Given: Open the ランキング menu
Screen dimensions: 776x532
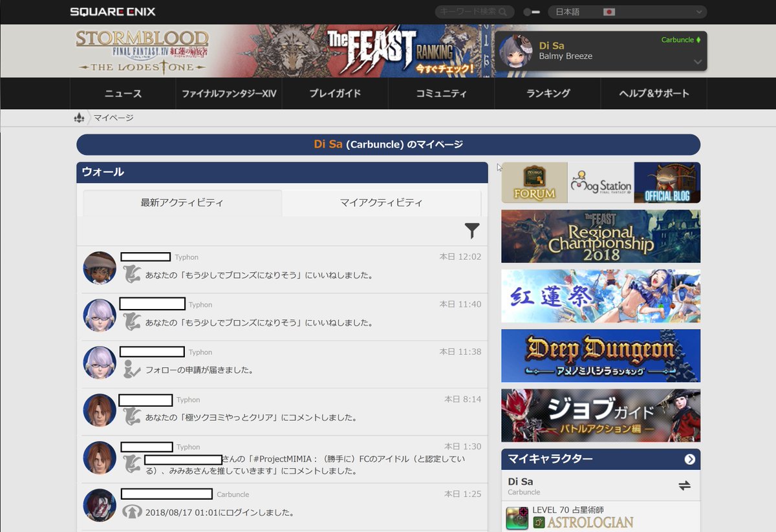Looking at the screenshot, I should [548, 94].
